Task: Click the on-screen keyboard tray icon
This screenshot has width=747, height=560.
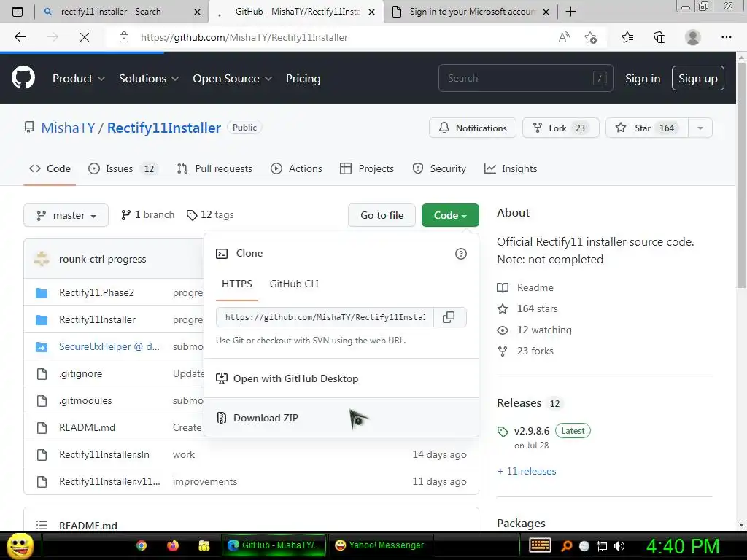Action: click(540, 545)
